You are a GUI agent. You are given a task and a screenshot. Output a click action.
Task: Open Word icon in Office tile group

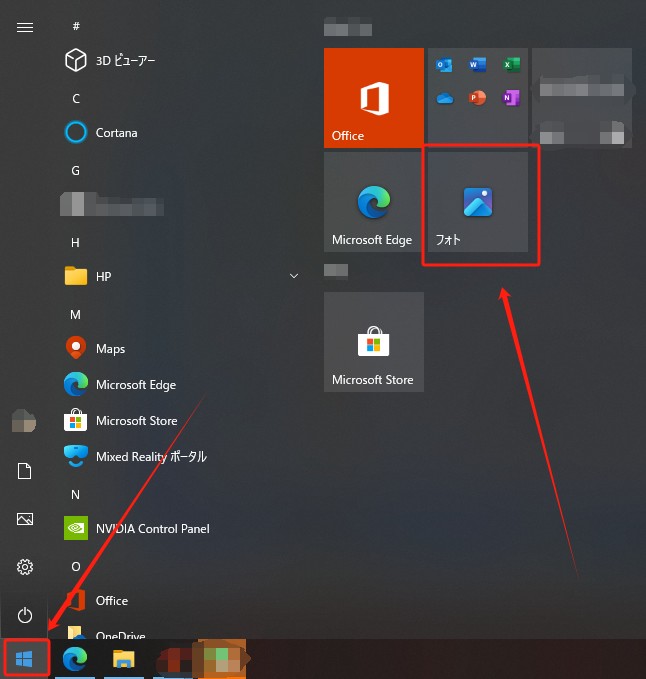point(478,65)
